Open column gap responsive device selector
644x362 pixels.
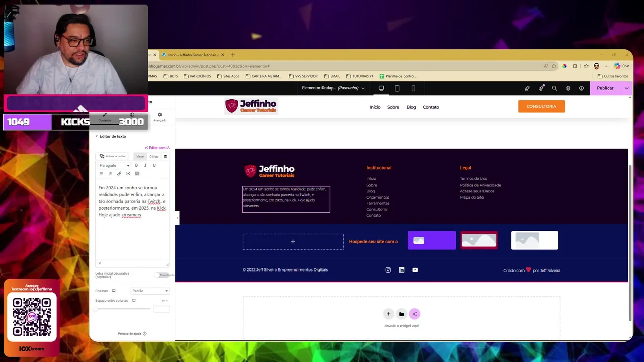[x=134, y=301]
